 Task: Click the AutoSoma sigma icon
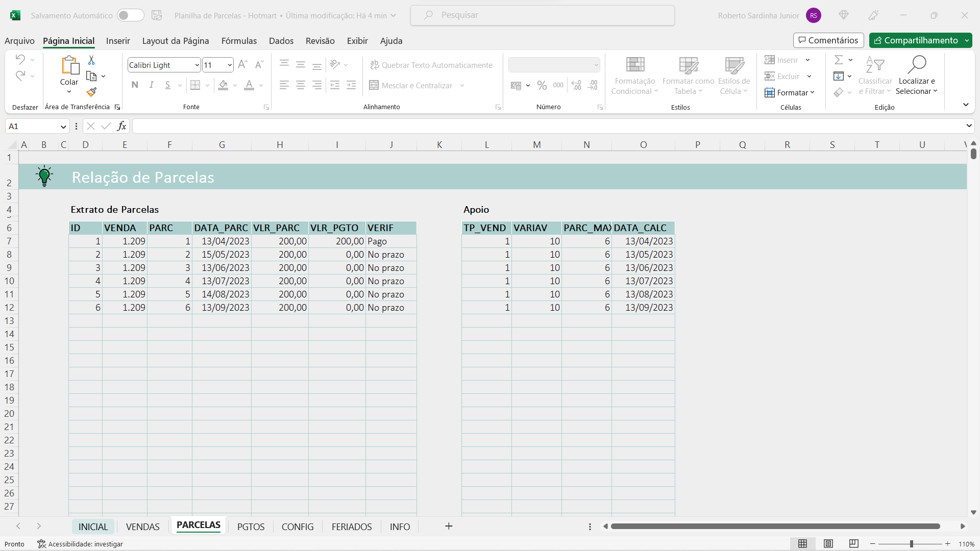pos(840,59)
